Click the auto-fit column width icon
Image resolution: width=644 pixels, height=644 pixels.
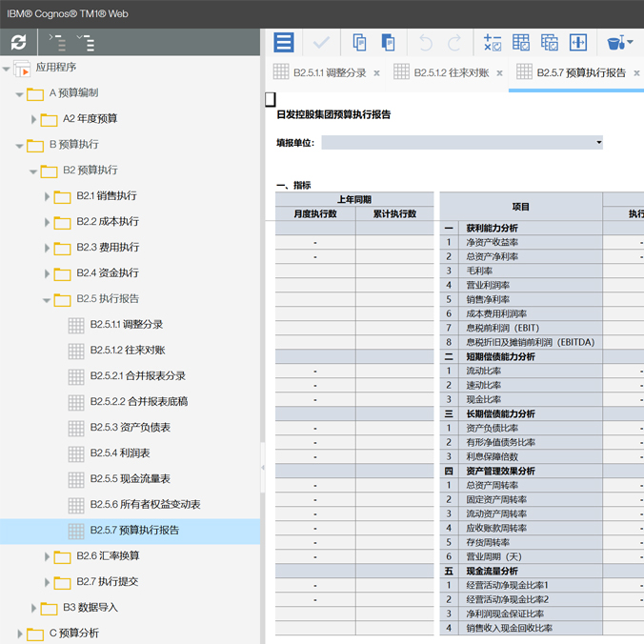[x=578, y=42]
